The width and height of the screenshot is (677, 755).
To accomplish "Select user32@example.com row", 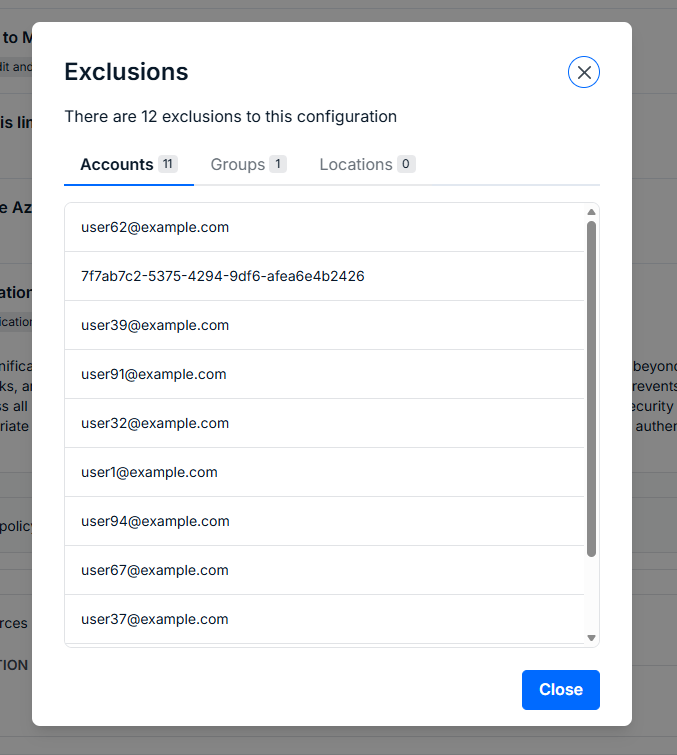I will tap(325, 423).
